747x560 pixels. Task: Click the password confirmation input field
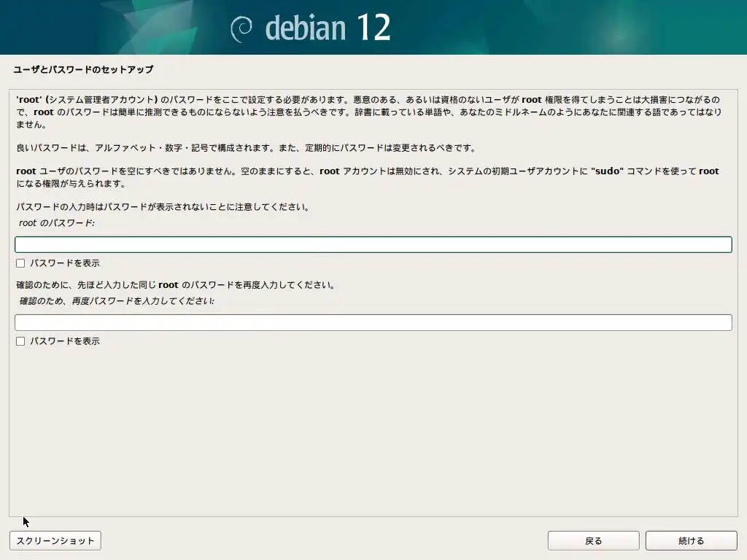click(373, 322)
